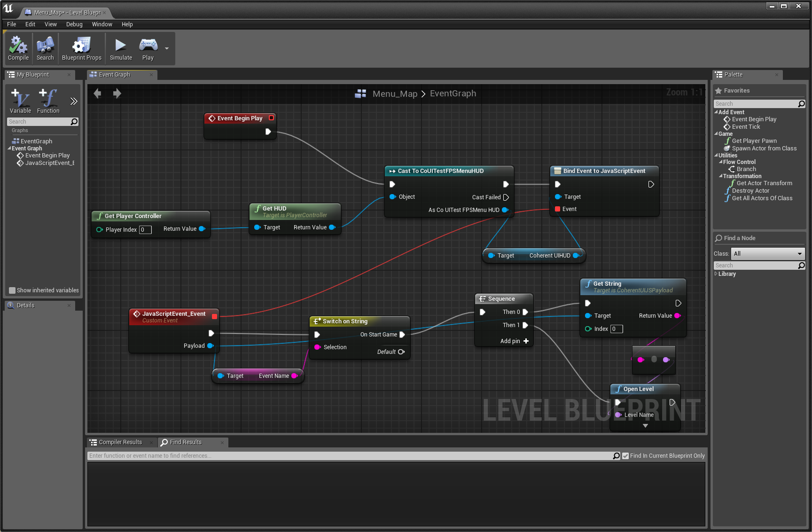Click the Player Index value box
Viewport: 812px width, 532px height.
click(145, 230)
